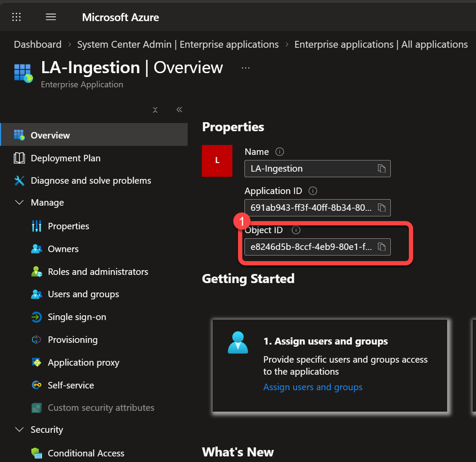476x462 pixels.
Task: Collapse the Manage section chevron
Action: (19, 202)
